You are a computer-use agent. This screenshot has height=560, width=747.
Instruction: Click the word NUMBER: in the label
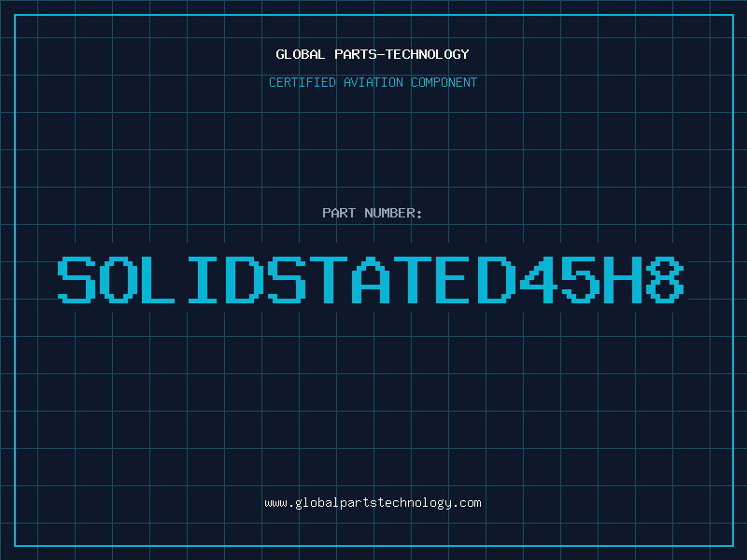click(x=395, y=213)
